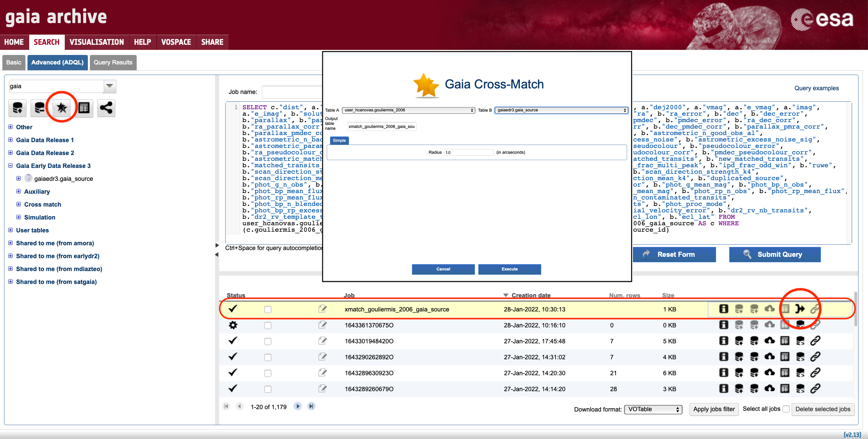Check the box for job 1643290262892O

268,357
